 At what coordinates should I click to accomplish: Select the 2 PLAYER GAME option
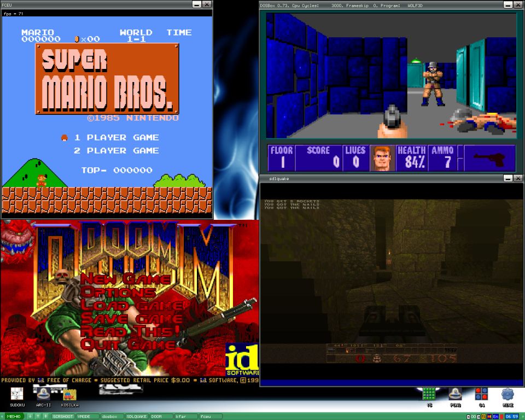click(116, 150)
